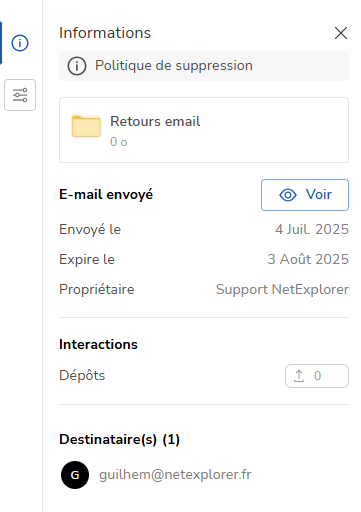Click the Voir button for sent e-mail
The width and height of the screenshot is (361, 512).
coord(305,195)
